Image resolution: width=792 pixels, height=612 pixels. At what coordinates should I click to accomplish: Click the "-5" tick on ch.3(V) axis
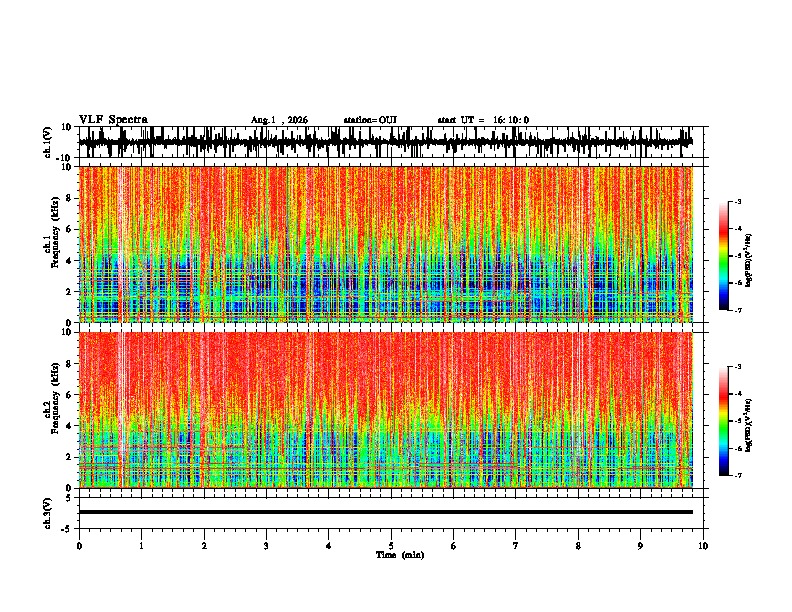point(68,528)
